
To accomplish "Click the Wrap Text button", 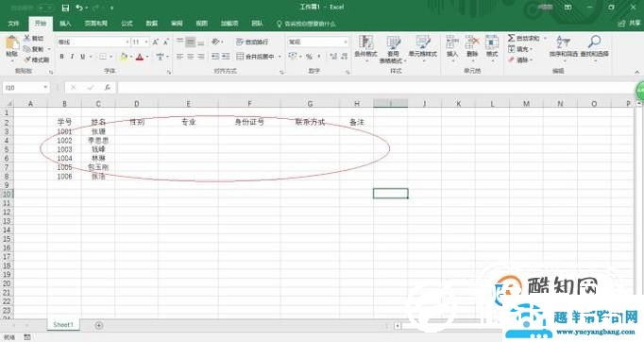I will pyautogui.click(x=252, y=42).
